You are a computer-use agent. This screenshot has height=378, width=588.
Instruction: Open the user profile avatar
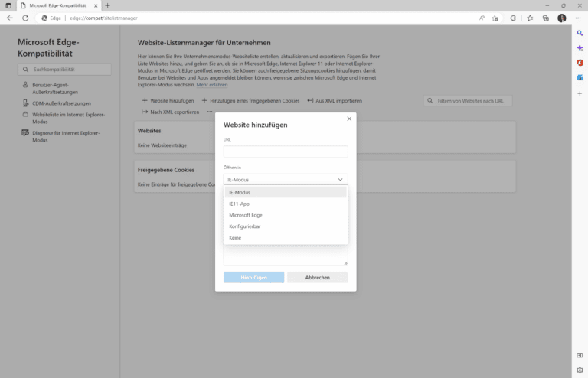point(562,18)
